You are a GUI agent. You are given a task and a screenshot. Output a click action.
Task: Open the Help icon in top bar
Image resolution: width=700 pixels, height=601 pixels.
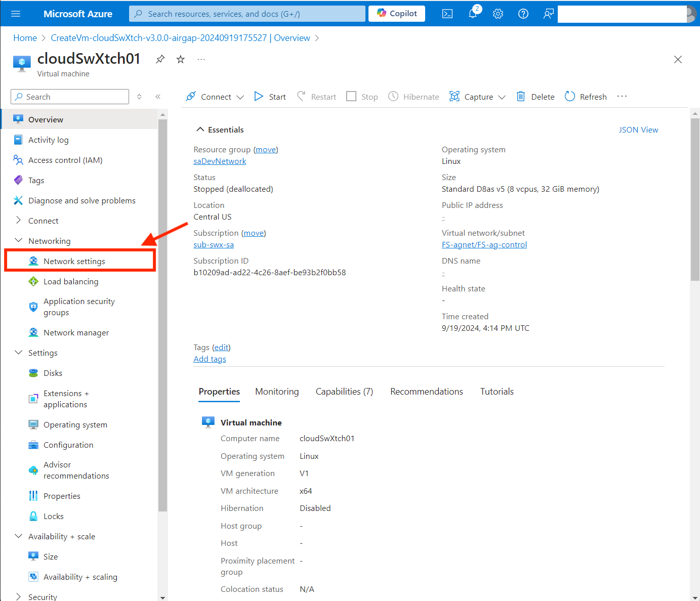(x=523, y=14)
